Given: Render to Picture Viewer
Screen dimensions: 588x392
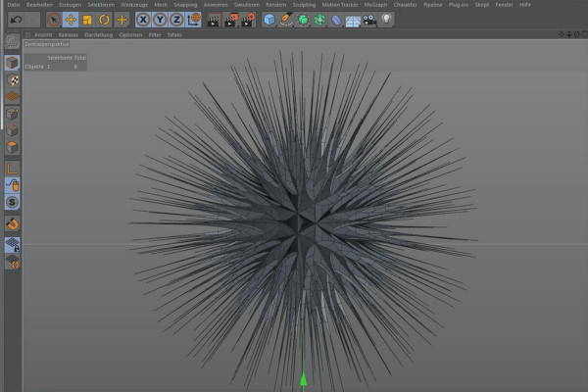Looking at the screenshot, I should [230, 20].
